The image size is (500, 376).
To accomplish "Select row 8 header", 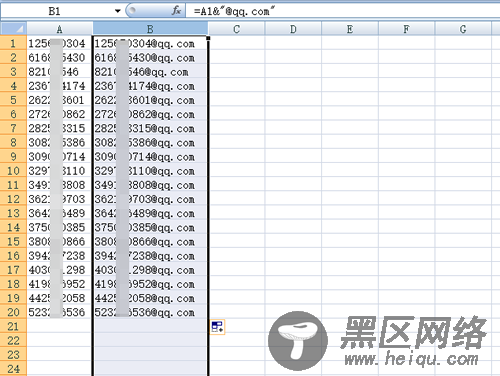I will 13,142.
